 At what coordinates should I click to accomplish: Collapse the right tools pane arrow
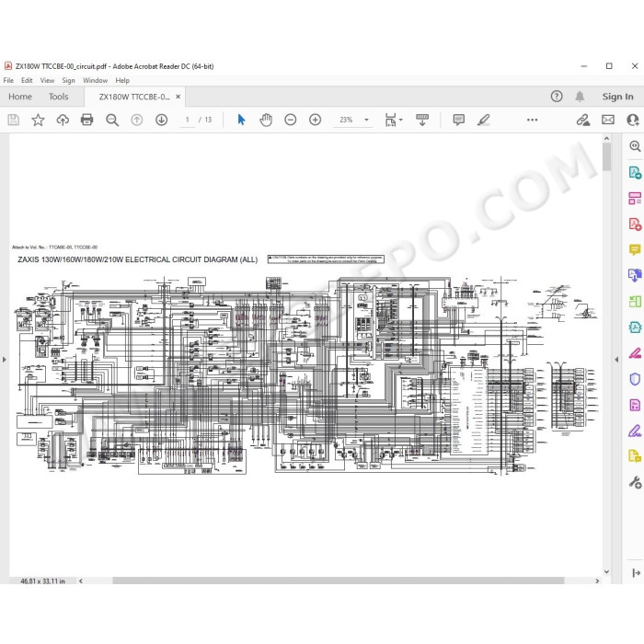616,360
